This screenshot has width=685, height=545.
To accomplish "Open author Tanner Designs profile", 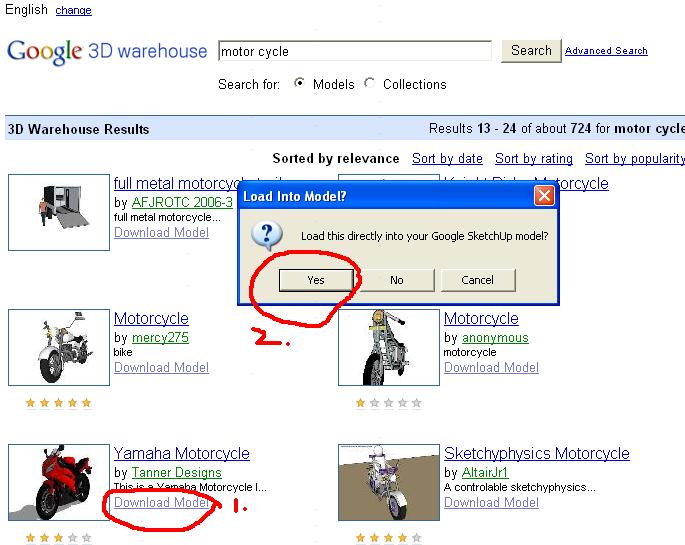I will point(177,473).
